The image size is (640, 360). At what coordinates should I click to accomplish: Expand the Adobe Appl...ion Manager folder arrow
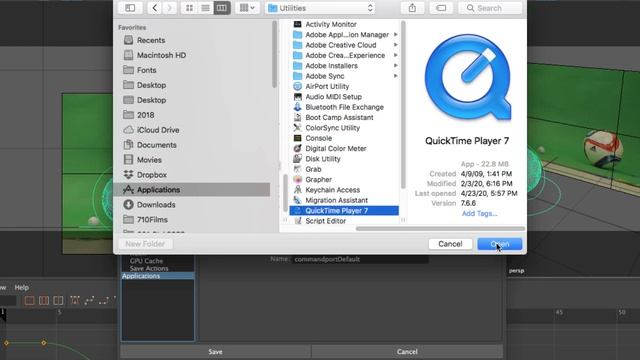click(x=396, y=35)
